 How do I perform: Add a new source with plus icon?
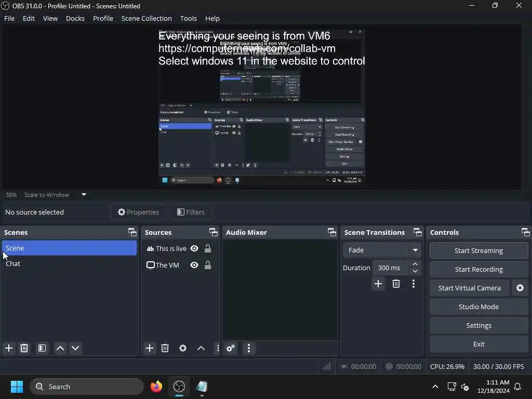coord(150,348)
